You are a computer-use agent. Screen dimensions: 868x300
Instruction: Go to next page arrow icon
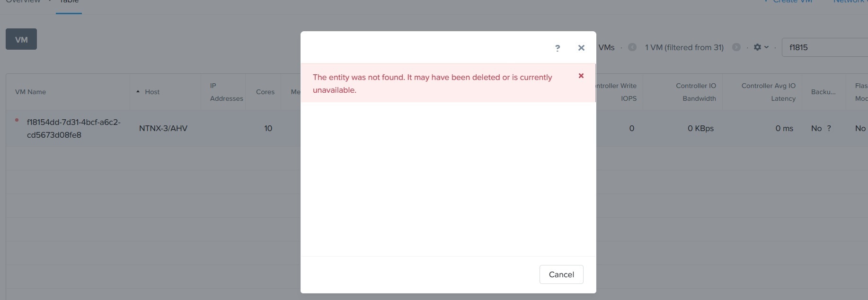(x=736, y=47)
